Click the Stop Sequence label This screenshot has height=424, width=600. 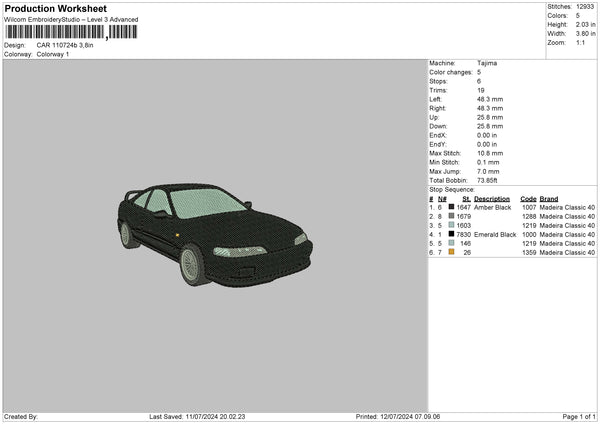(x=452, y=188)
